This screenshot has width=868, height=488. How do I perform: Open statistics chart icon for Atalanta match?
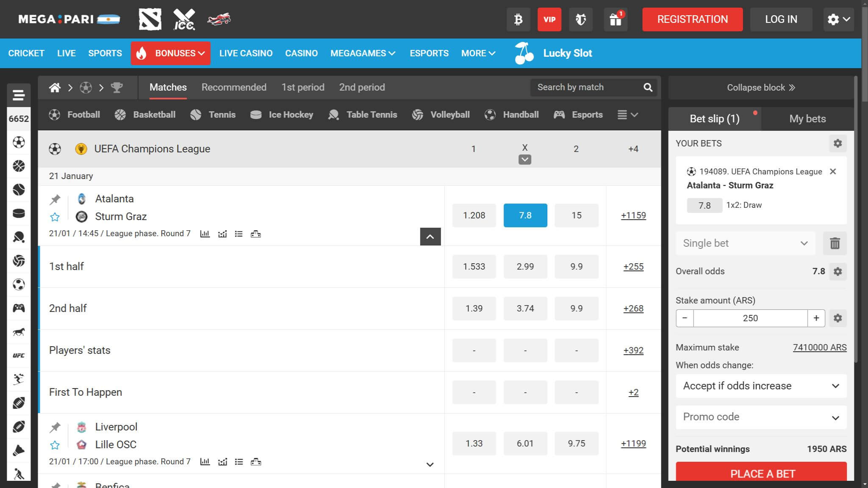[x=205, y=234]
